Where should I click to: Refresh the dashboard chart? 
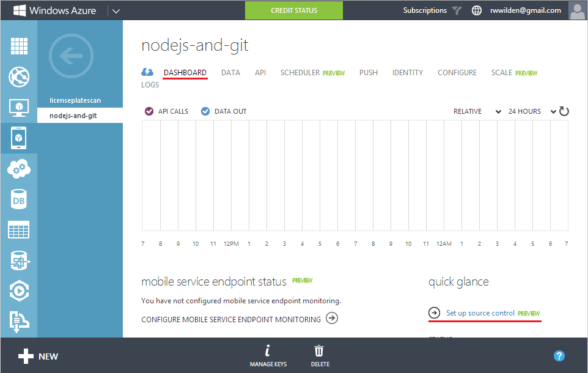pos(564,111)
